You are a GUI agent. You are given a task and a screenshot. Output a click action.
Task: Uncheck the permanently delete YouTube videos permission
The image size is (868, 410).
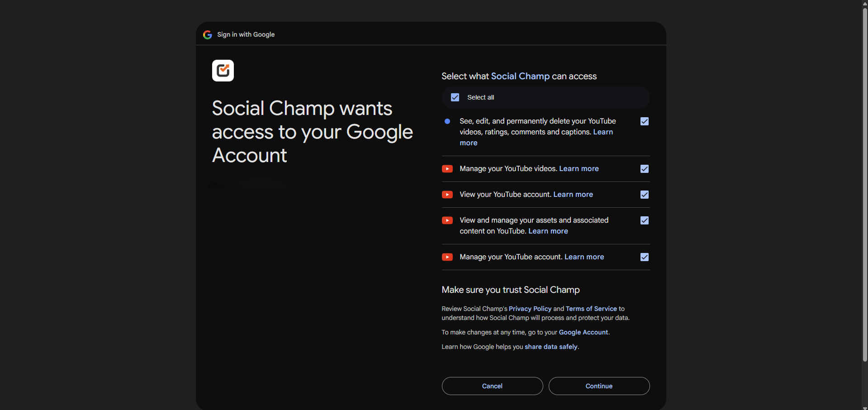pyautogui.click(x=645, y=121)
